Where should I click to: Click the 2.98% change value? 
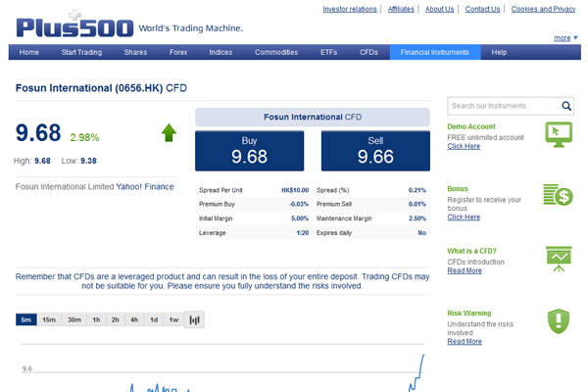coord(84,137)
